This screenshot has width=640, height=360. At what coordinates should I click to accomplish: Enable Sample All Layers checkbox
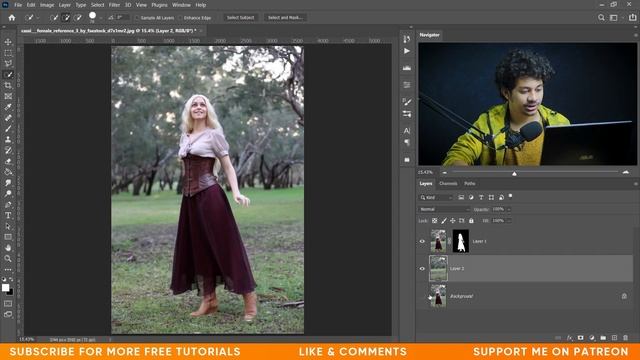pos(137,18)
